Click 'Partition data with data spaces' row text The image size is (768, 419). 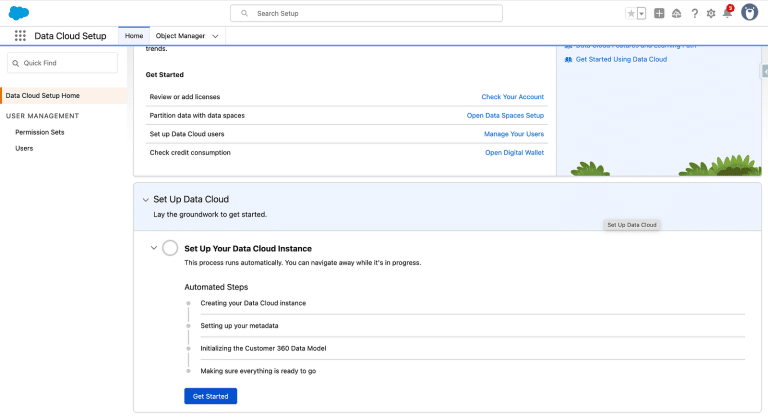[197, 116]
